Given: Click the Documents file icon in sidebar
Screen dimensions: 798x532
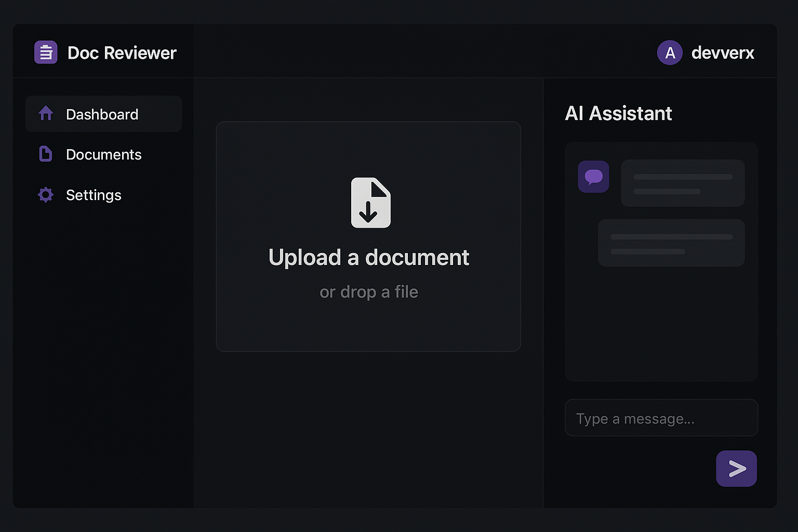Looking at the screenshot, I should [x=46, y=154].
